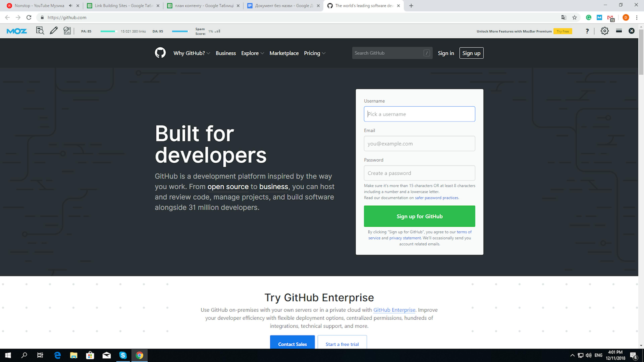This screenshot has height=362, width=644.
Task: Click the MOZ logo in toolbar
Action: 16,31
